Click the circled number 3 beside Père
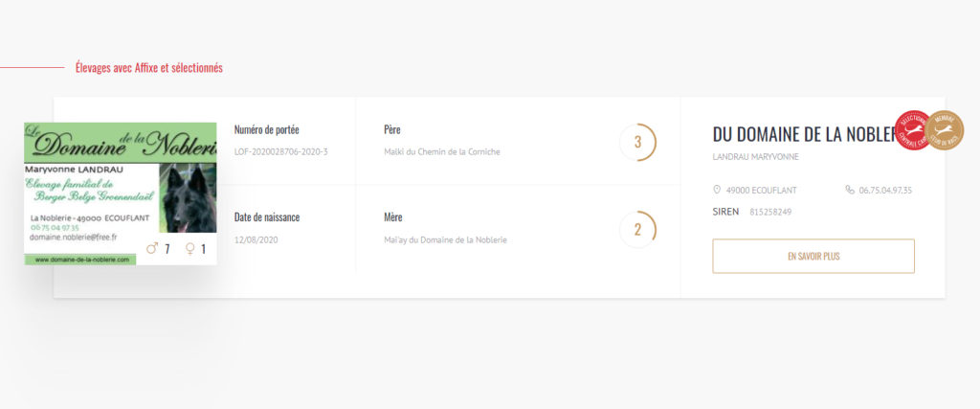This screenshot has width=980, height=409. (x=638, y=142)
